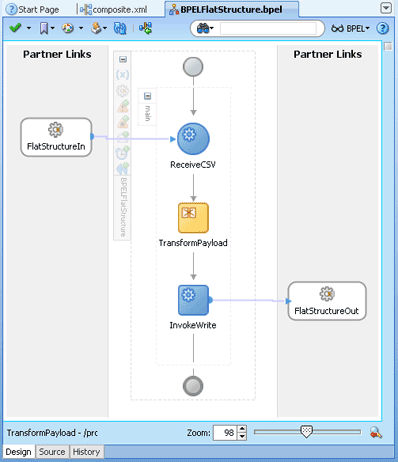Select the FlatStructureOut partner link
The image size is (398, 462).
(x=327, y=301)
